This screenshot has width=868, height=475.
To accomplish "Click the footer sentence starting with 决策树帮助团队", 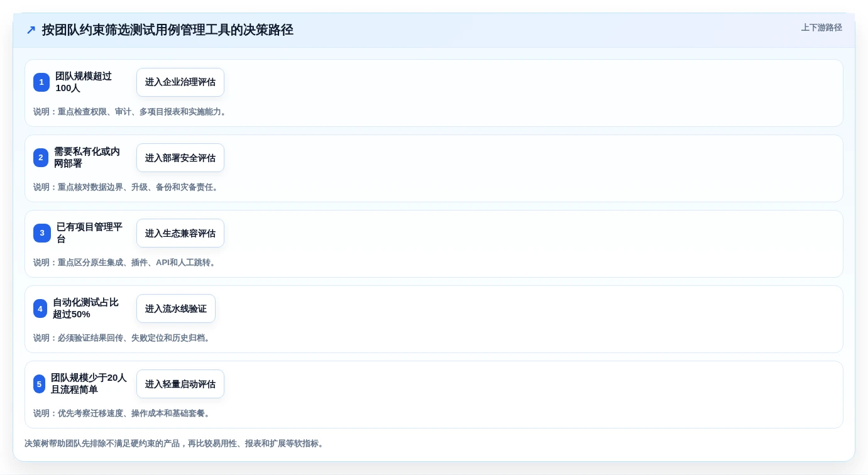I will 175,444.
